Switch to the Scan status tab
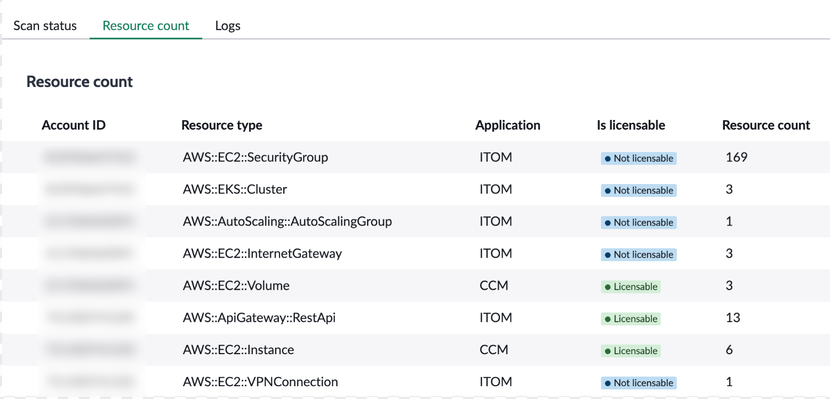 (x=45, y=25)
